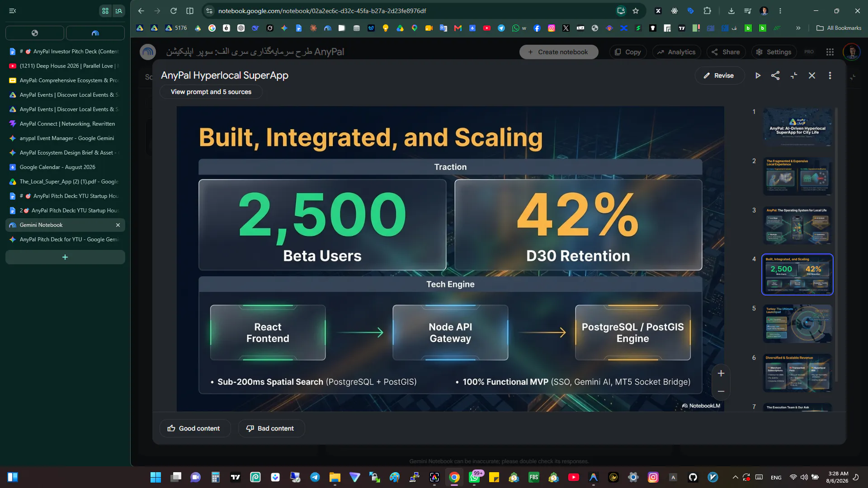
Task: Close the Gemini Notebook tab
Action: (118, 225)
